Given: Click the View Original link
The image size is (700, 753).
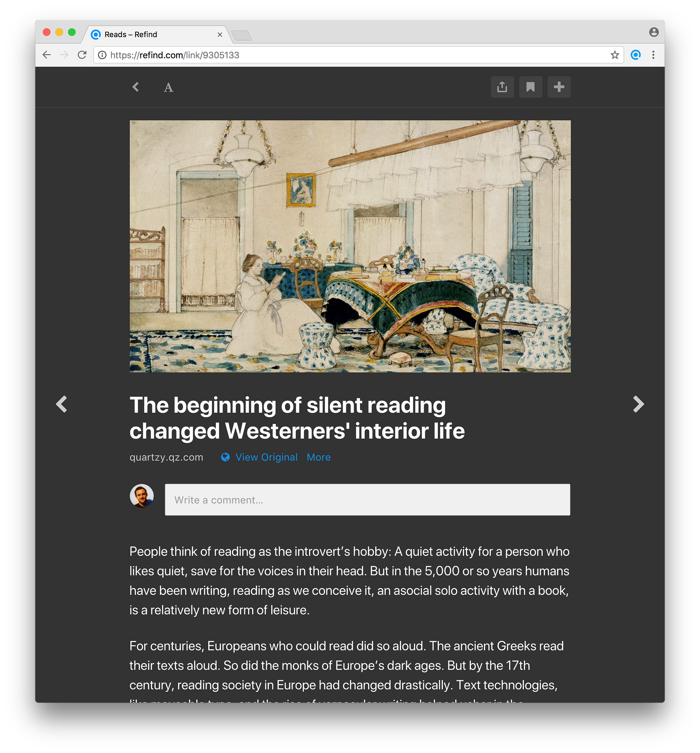Looking at the screenshot, I should click(266, 457).
